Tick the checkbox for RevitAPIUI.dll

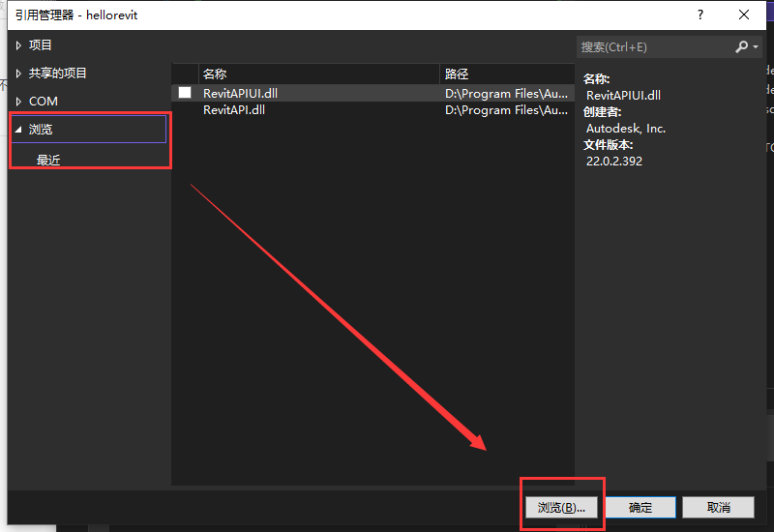[185, 93]
